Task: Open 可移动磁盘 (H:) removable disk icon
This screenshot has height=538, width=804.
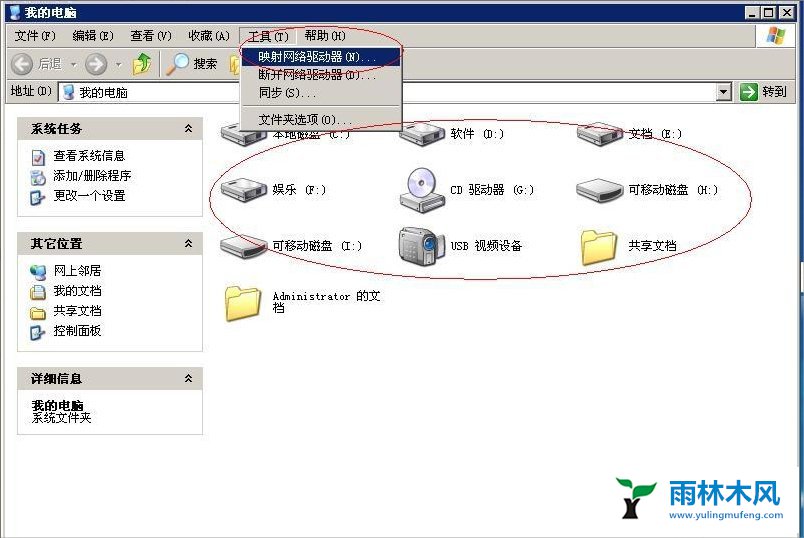Action: [600, 189]
